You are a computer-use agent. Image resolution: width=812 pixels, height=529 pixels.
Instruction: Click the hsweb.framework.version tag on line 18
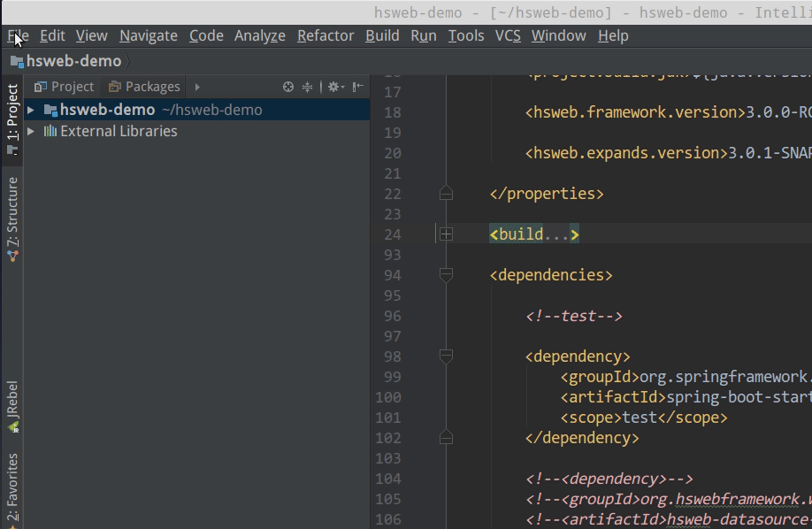[635, 112]
